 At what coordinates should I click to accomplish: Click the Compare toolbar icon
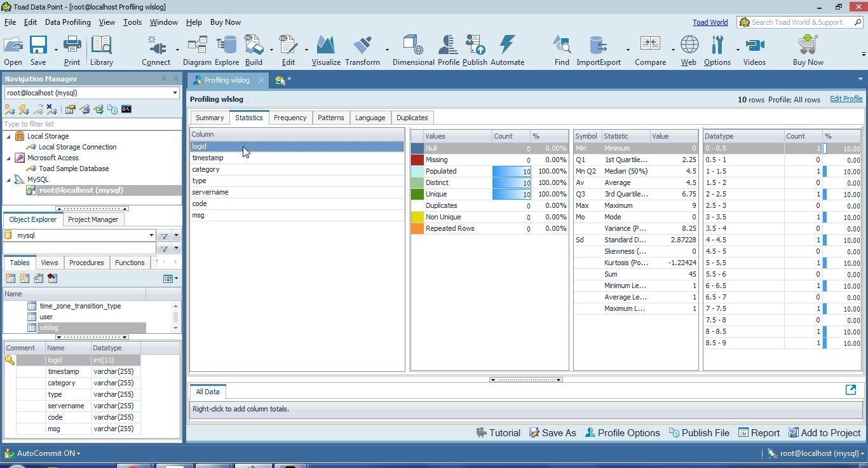pyautogui.click(x=650, y=50)
